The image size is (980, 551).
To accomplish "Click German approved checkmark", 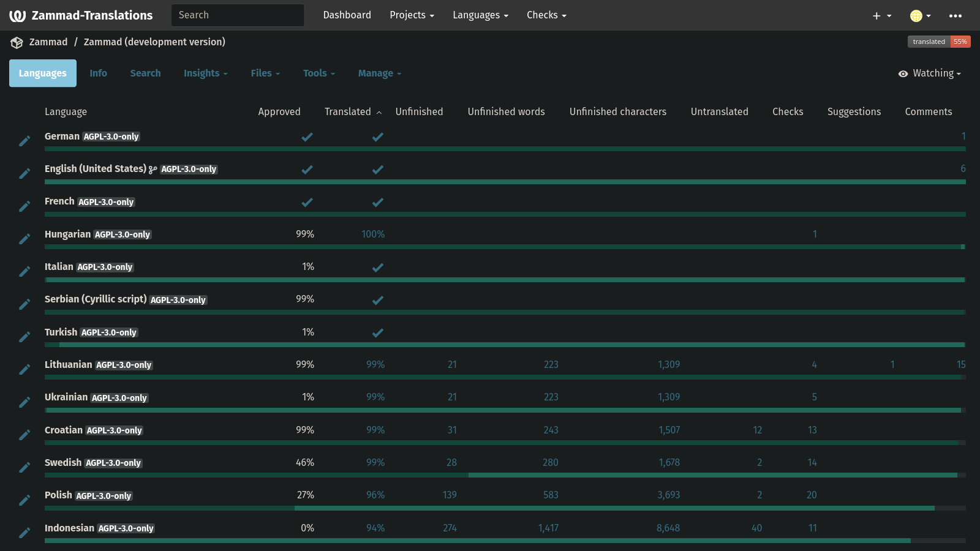I will click(x=307, y=137).
